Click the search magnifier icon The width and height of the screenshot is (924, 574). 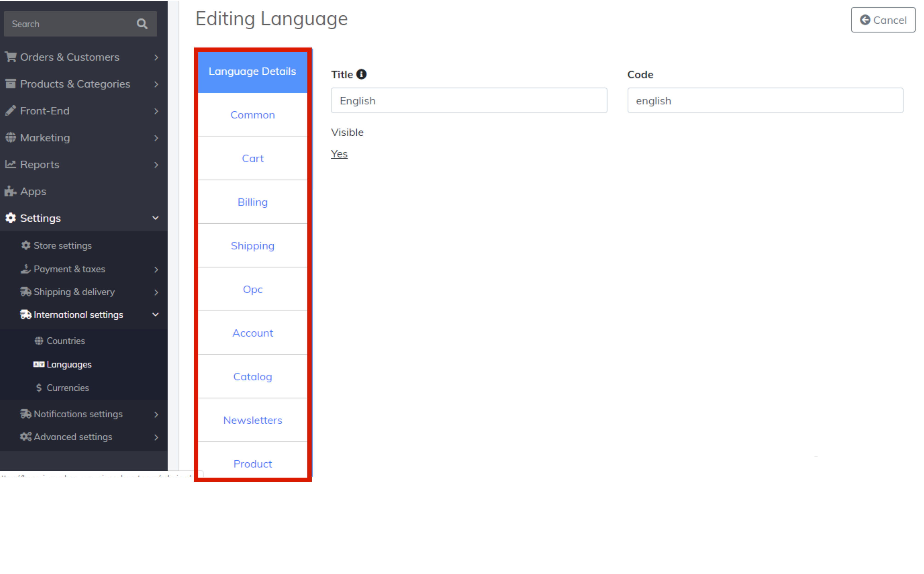tap(142, 24)
